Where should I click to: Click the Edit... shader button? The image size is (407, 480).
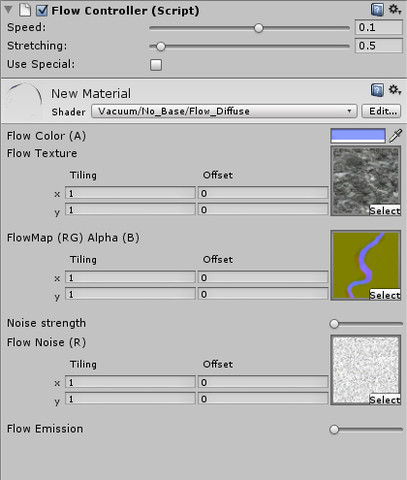click(381, 111)
